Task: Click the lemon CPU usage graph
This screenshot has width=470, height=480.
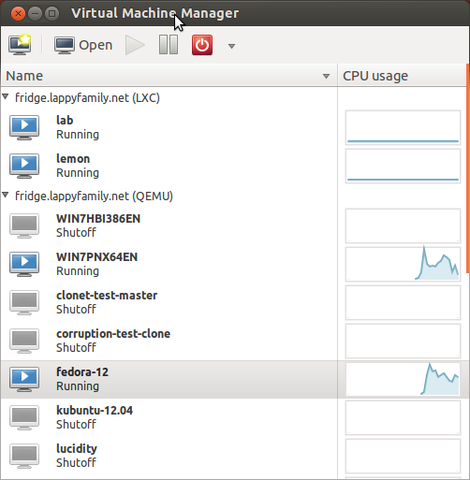Action: point(403,166)
